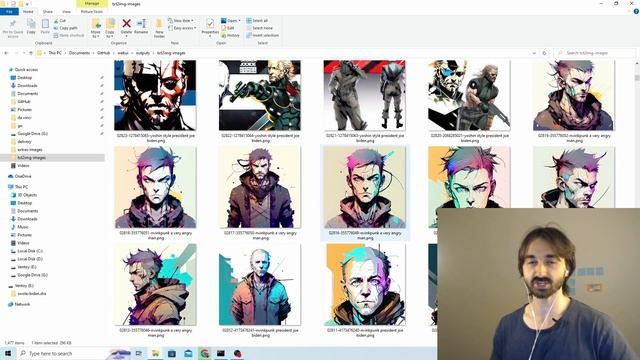This screenshot has width=640, height=360.
Task: Open the command prompt taskbar icon
Action: pyautogui.click(x=221, y=353)
